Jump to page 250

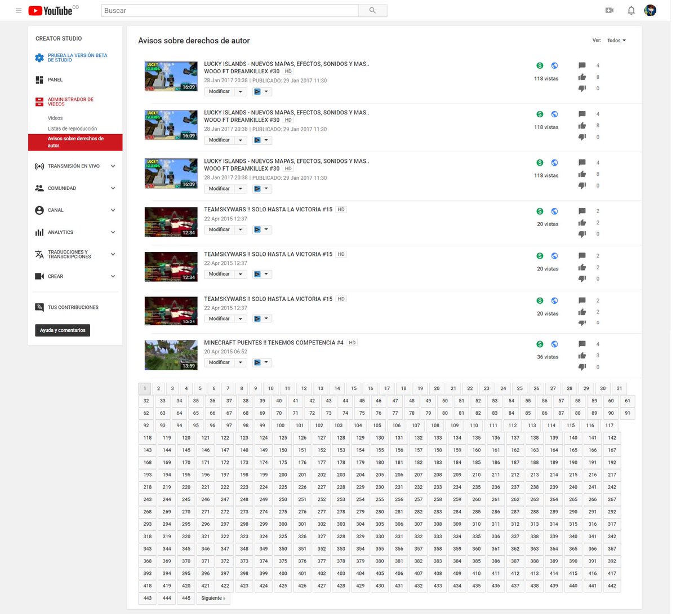283,500
